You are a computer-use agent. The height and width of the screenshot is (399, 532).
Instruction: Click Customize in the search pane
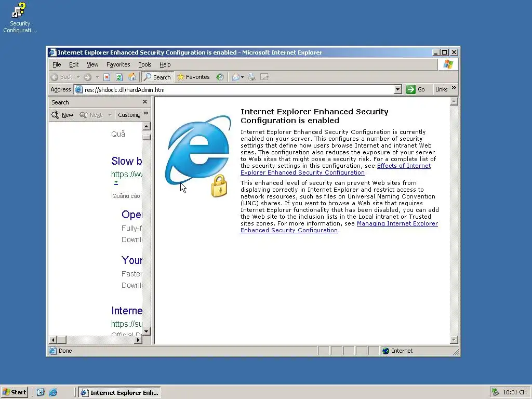pos(129,115)
